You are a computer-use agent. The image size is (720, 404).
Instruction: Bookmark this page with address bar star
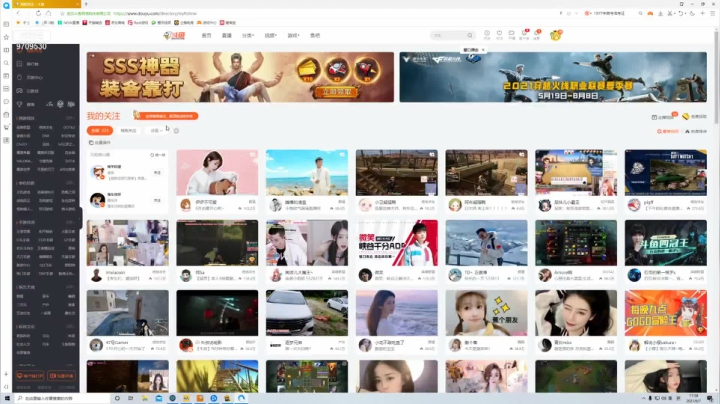(62, 13)
